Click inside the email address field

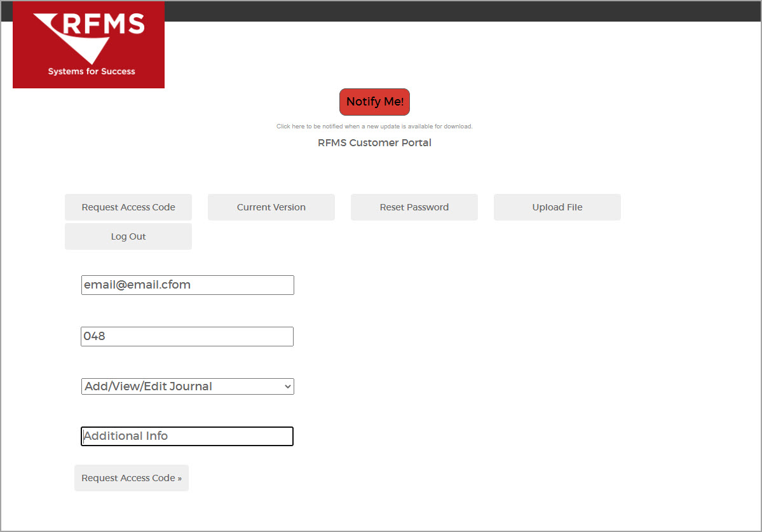[x=187, y=285]
